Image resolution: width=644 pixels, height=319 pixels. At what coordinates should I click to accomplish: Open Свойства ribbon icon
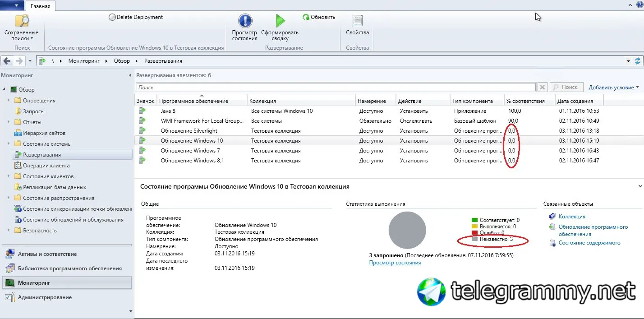point(357,21)
